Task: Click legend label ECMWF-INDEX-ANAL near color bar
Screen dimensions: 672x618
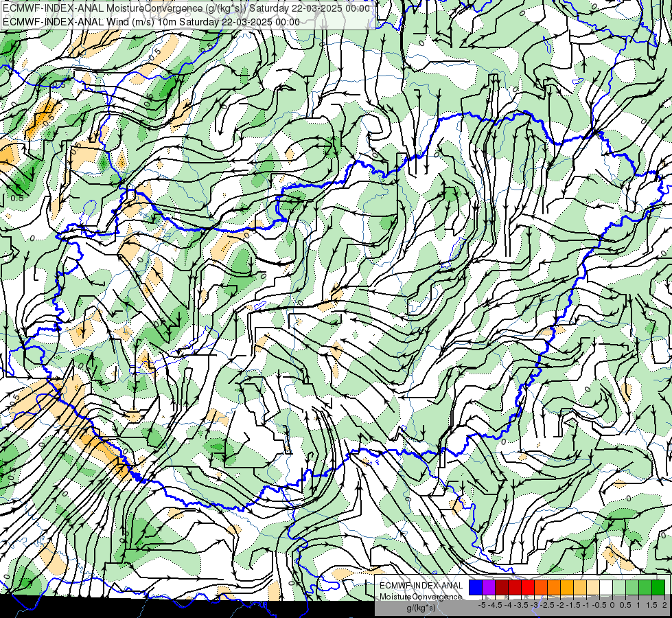Action: (421, 586)
